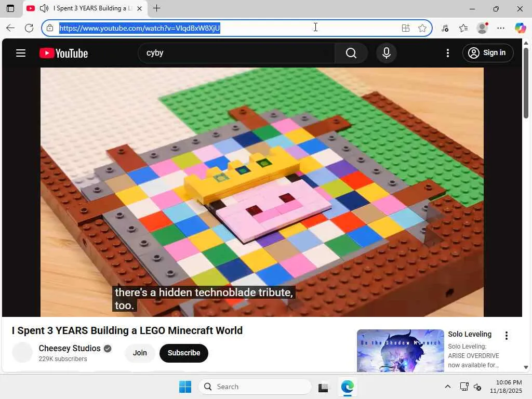Image resolution: width=532 pixels, height=399 pixels.
Task: Click the video player to pause
Action: [x=262, y=192]
